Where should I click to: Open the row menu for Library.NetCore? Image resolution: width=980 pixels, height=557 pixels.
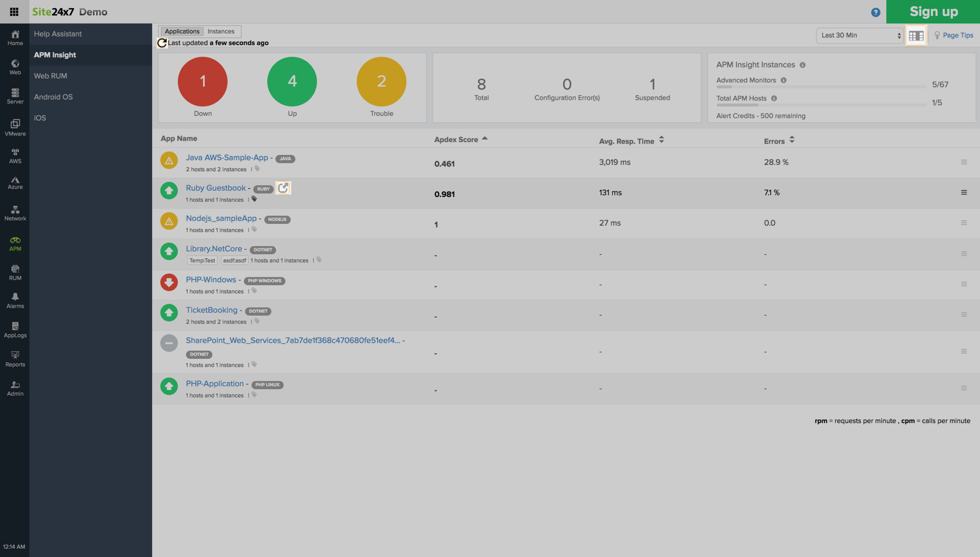(x=964, y=254)
